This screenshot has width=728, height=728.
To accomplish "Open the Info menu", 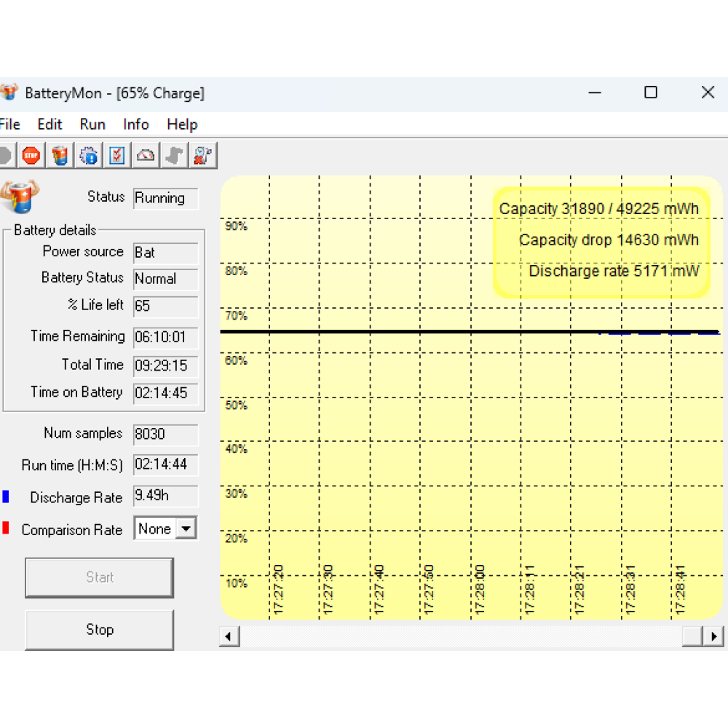I will point(136,124).
